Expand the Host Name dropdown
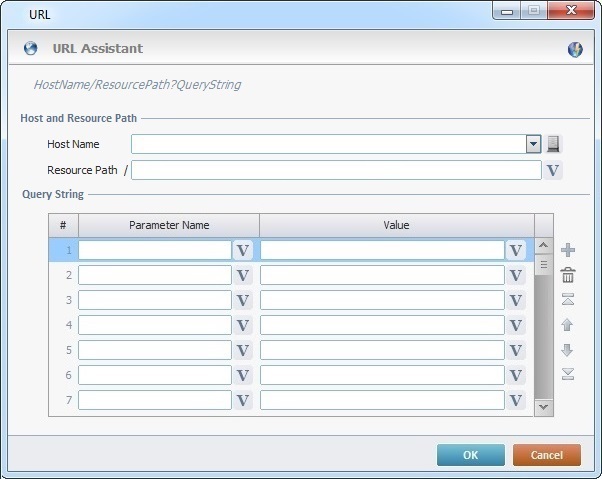This screenshot has height=479, width=602. (x=533, y=144)
